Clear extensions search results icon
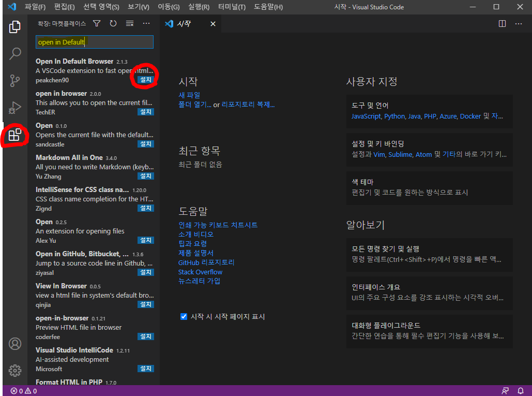Screen dimensions: 532x396 pos(130,23)
